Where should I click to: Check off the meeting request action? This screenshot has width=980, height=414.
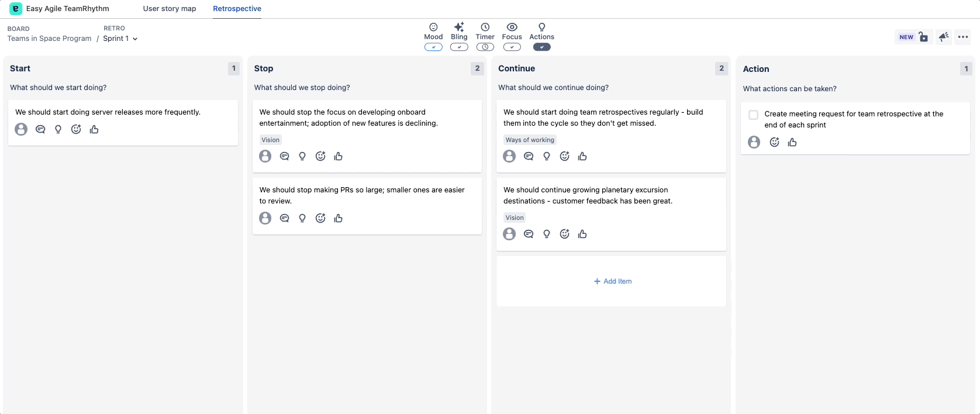(x=754, y=115)
